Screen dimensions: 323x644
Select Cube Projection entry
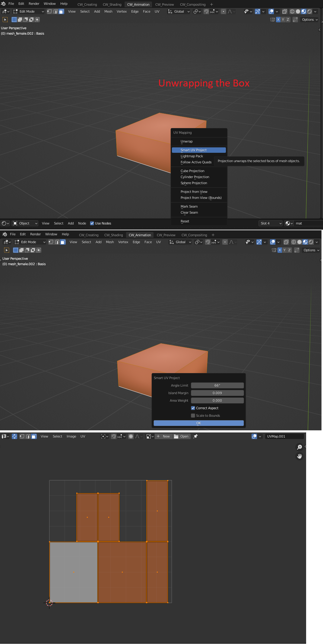click(199, 171)
